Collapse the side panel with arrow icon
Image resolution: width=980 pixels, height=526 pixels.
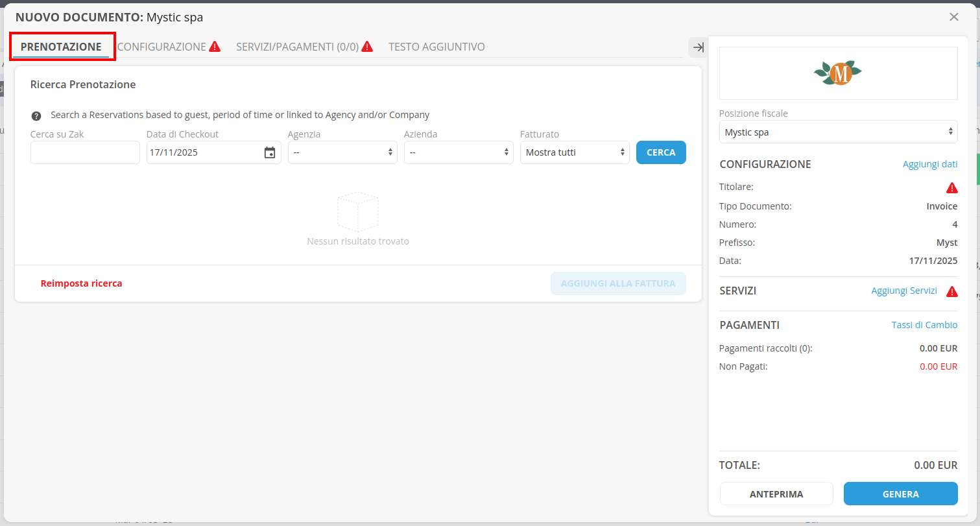(x=698, y=47)
